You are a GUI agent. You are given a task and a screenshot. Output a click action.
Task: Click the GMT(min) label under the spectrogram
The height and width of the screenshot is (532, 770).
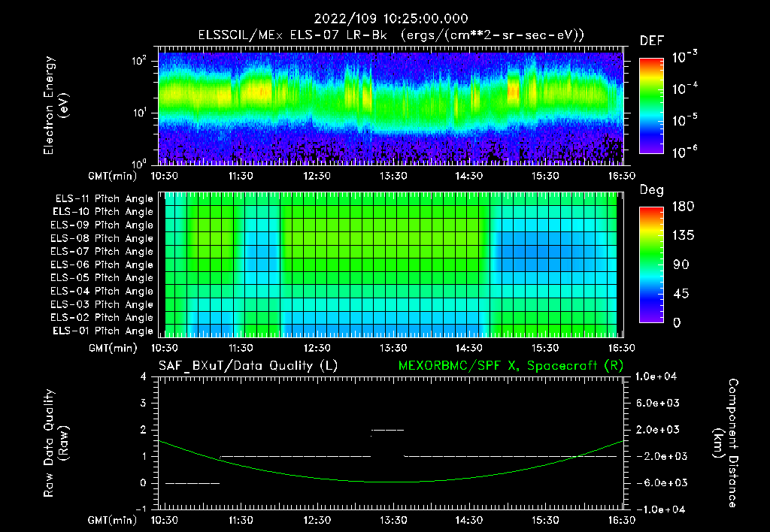(113, 176)
